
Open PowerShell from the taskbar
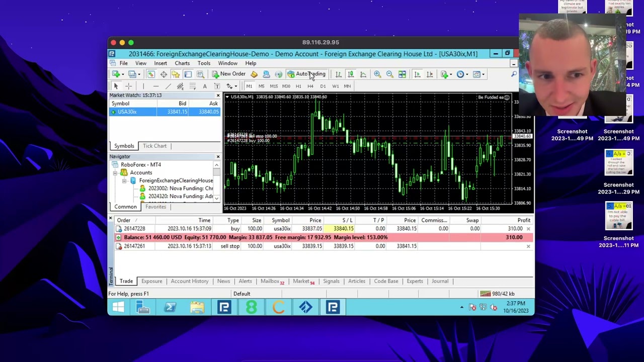170,307
